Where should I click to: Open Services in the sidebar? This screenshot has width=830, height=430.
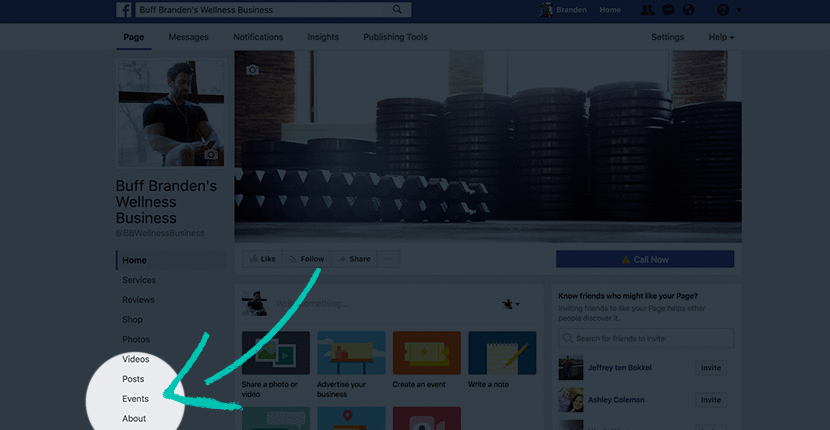(x=139, y=280)
